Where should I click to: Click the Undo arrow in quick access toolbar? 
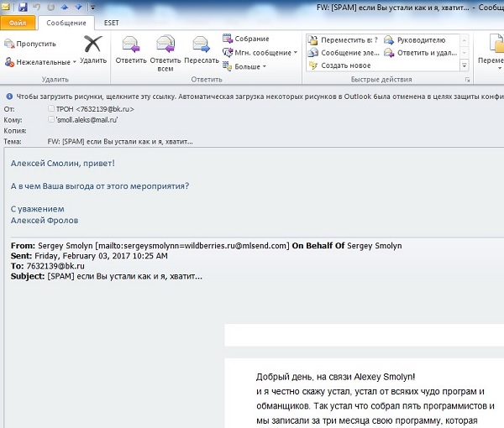tap(37, 7)
